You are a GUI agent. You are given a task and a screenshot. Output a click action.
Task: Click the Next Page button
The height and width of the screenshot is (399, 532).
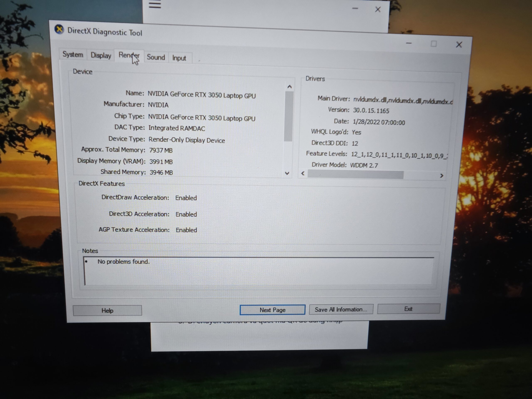[272, 310]
